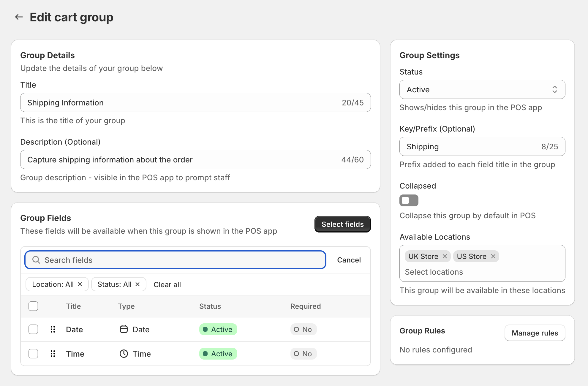Click the Title input with Shipping Information
Screen dimensions: 588x386
pos(195,102)
